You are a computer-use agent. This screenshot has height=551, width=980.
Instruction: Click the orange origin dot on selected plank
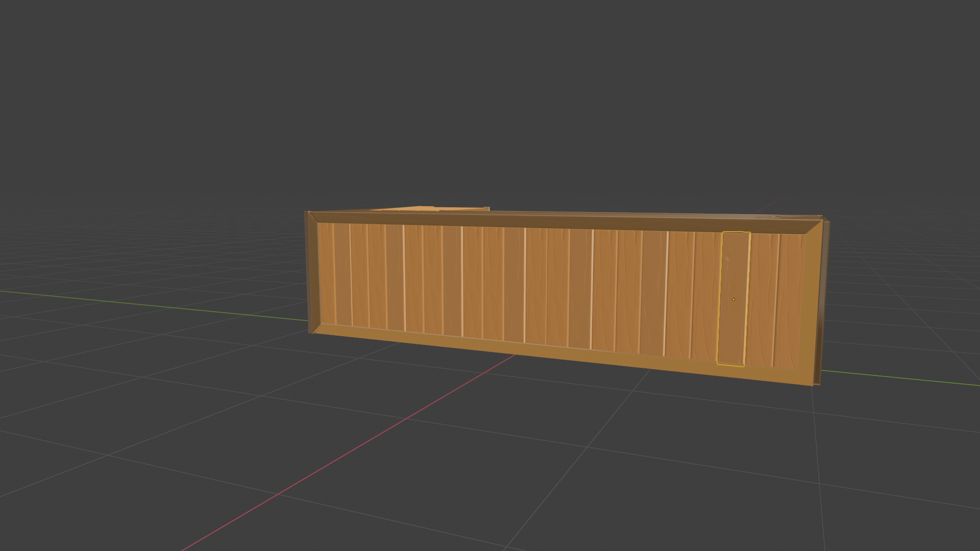733,299
